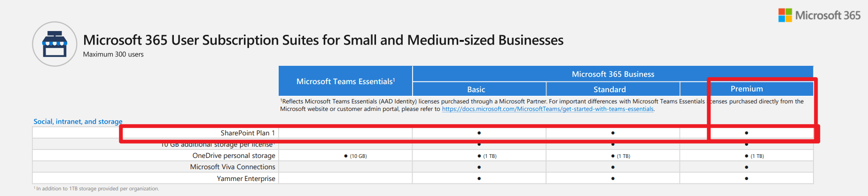The width and height of the screenshot is (868, 196).
Task: Click the Yammer Enterprise bullet under Premium
Action: tap(746, 179)
